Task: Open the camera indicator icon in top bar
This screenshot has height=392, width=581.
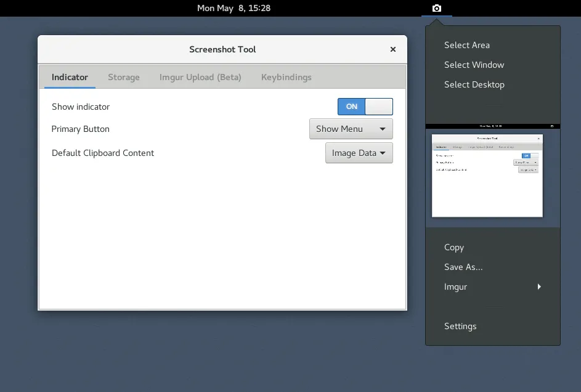Action: [x=436, y=8]
